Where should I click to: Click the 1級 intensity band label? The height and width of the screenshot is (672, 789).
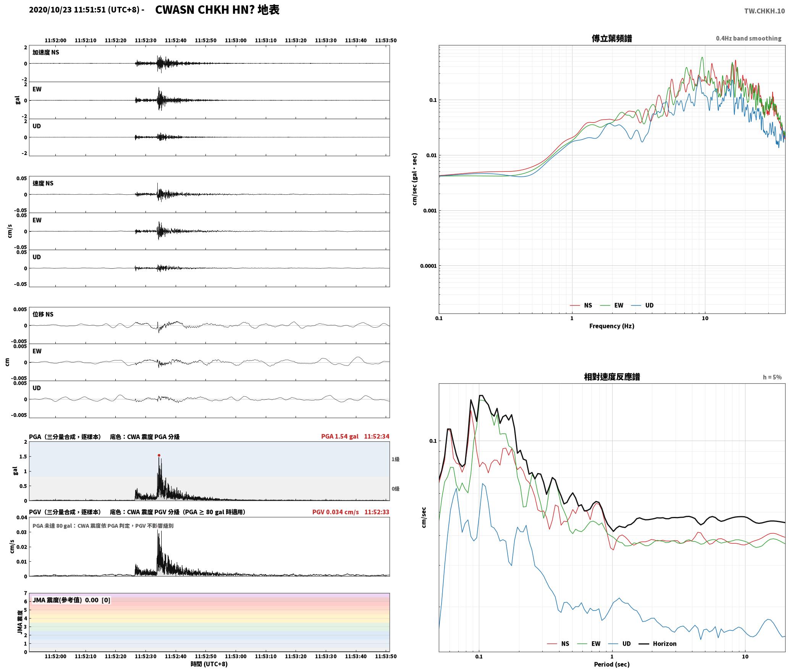point(395,459)
